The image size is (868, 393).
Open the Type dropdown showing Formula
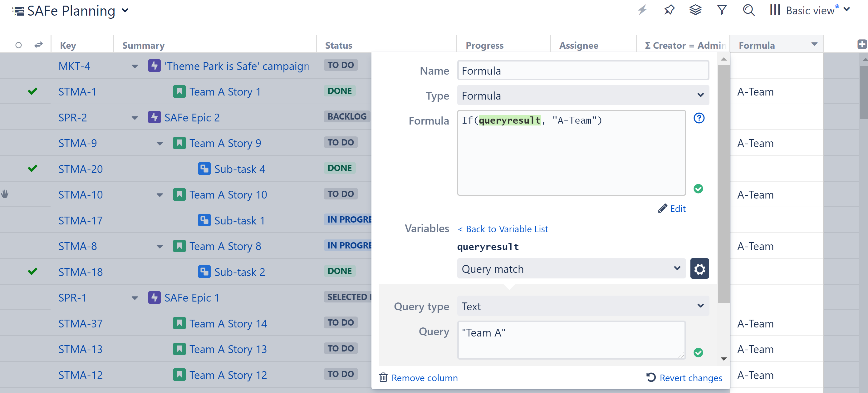tap(583, 96)
